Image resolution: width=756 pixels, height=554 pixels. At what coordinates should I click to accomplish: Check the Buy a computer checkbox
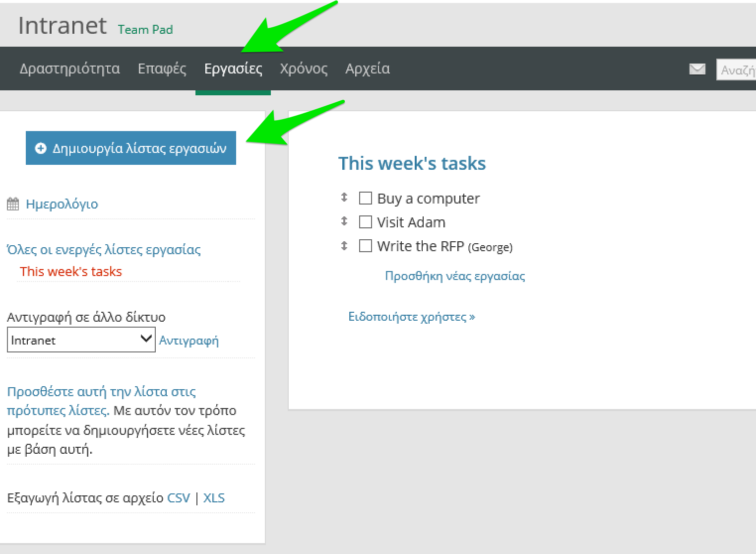(x=366, y=198)
